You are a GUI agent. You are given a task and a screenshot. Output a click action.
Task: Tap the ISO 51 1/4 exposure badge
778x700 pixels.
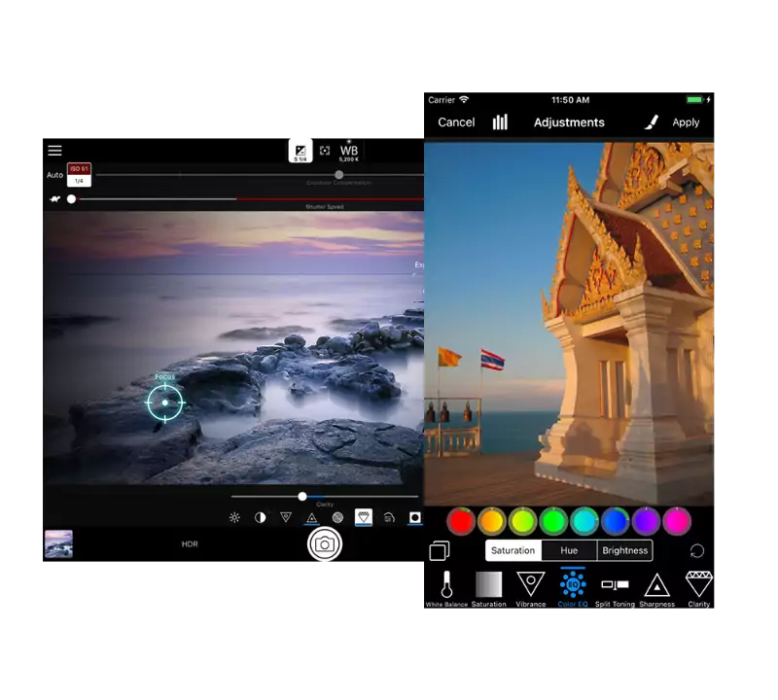79,175
